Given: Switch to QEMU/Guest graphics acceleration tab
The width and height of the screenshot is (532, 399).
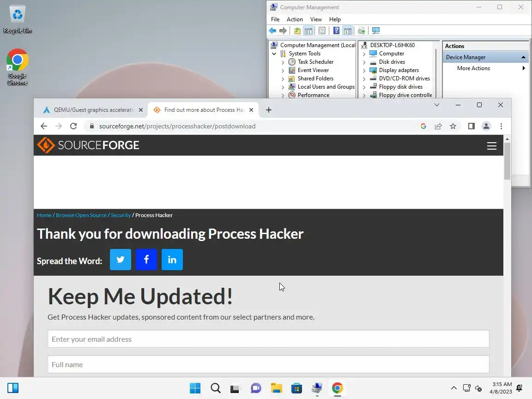Looking at the screenshot, I should tap(93, 110).
